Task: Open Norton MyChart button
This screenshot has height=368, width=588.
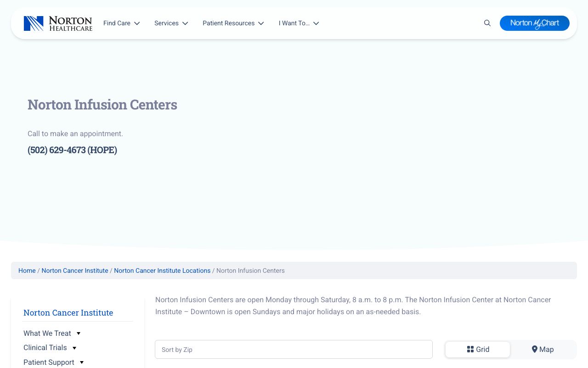Action: pos(534,23)
